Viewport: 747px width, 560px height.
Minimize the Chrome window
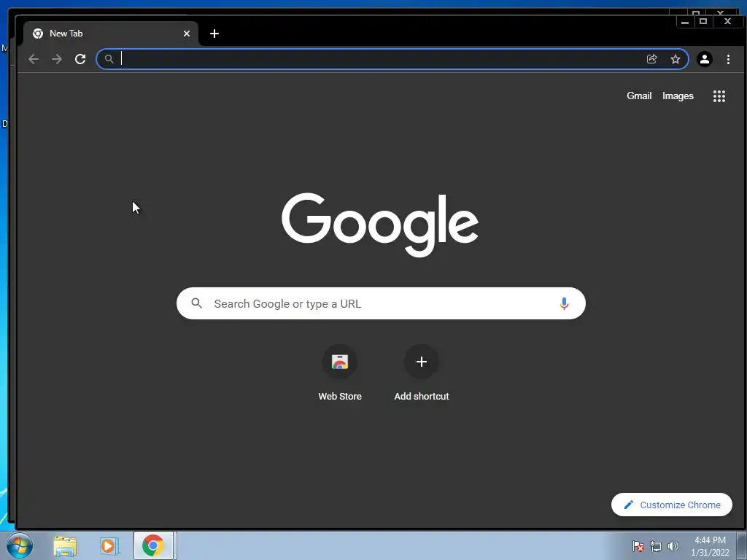684,21
